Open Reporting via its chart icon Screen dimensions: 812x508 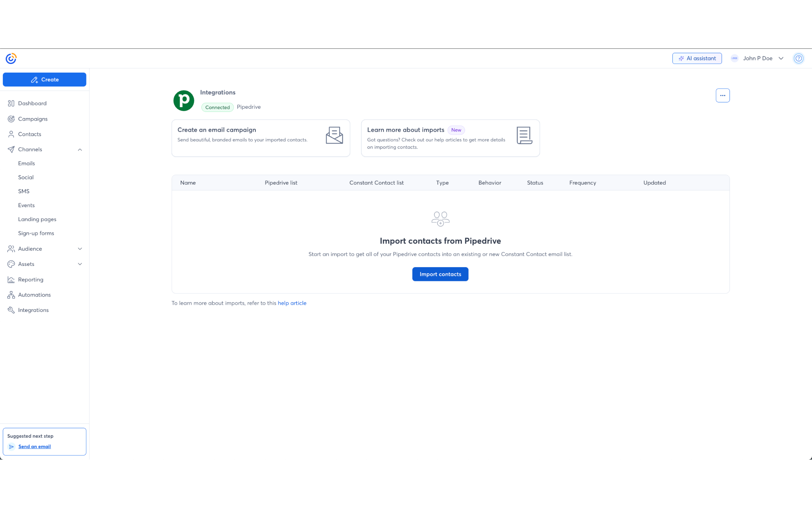click(11, 279)
